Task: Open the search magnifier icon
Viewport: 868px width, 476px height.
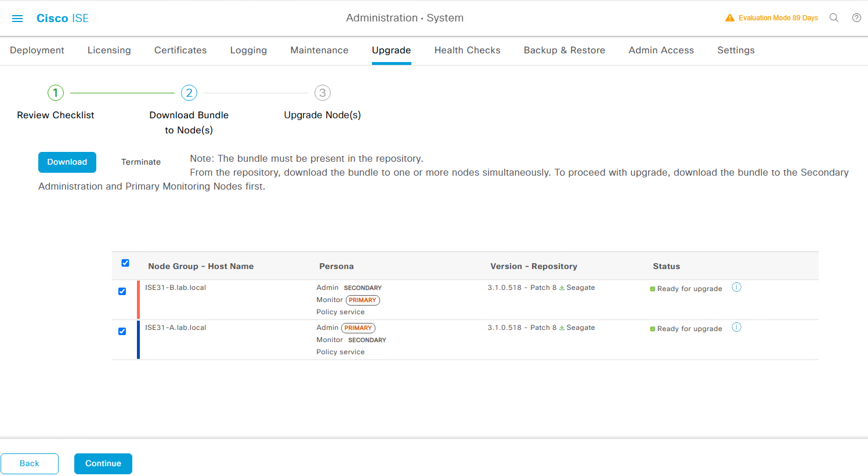Action: tap(834, 18)
